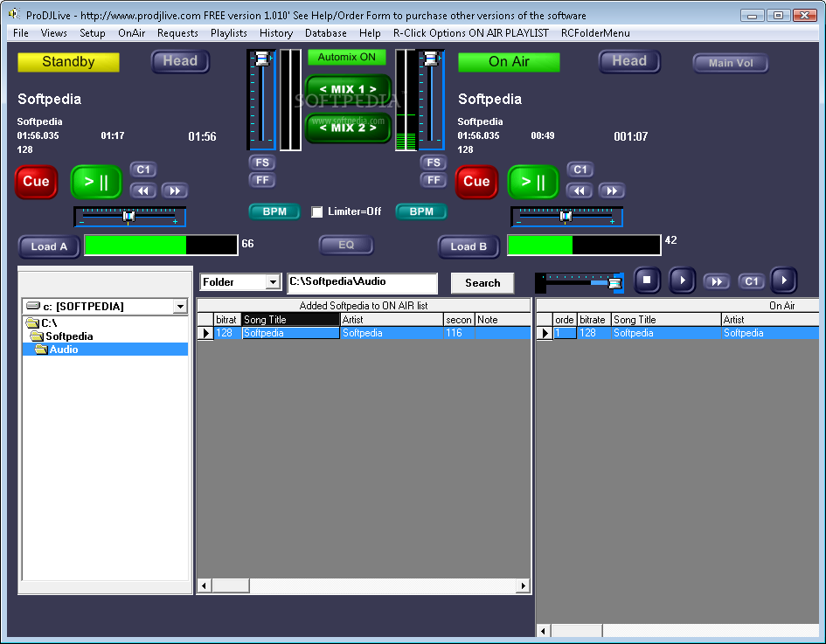Viewport: 826px width, 644px height.
Task: Click the row pointer arrow in the folder list
Action: (x=205, y=333)
